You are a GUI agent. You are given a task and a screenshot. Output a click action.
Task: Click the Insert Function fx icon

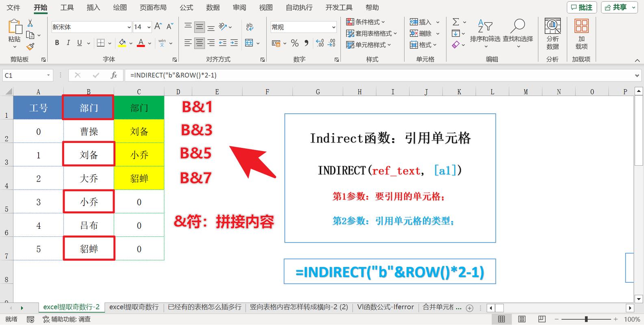(x=114, y=75)
